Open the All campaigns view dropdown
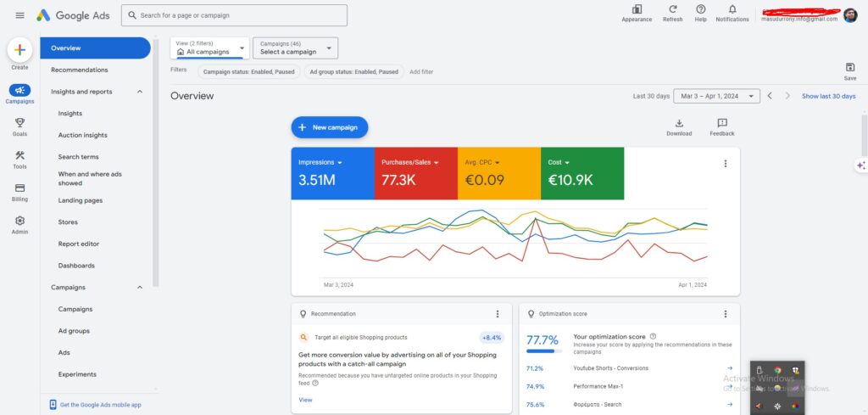 pos(209,48)
